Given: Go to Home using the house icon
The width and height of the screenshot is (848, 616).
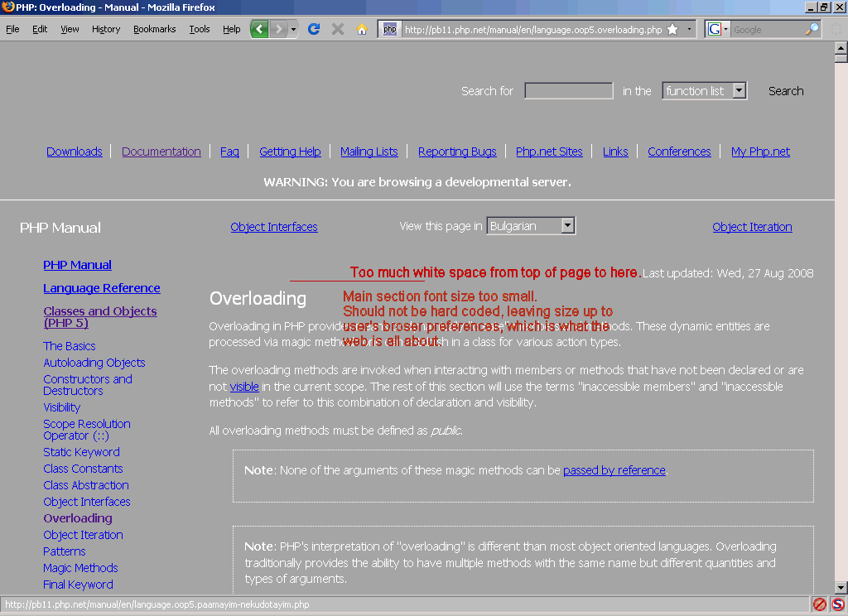Looking at the screenshot, I should [362, 29].
